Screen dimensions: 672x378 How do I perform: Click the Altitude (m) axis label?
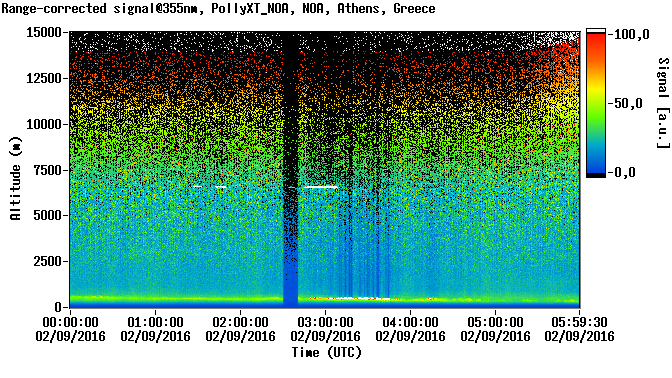[x=16, y=178]
